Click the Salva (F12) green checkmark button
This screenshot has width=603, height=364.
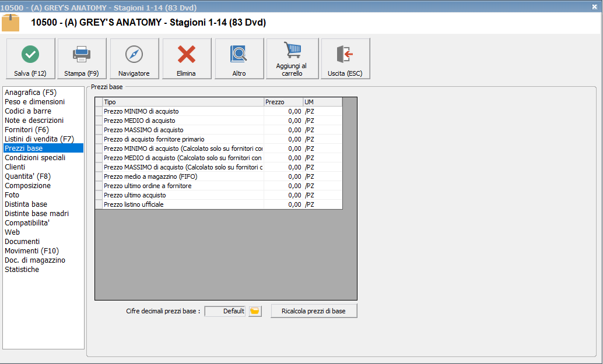[30, 59]
